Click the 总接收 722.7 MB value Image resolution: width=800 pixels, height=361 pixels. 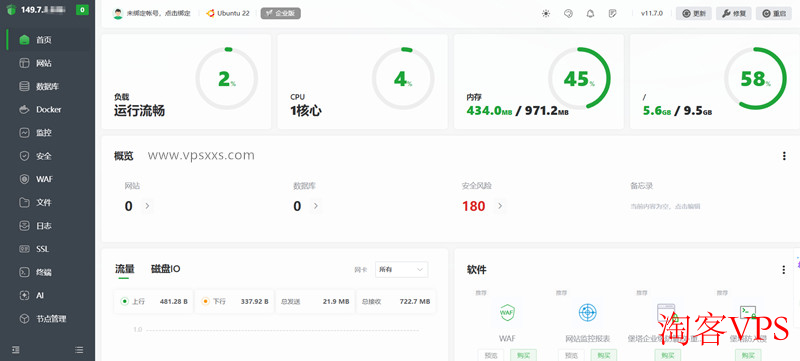415,301
